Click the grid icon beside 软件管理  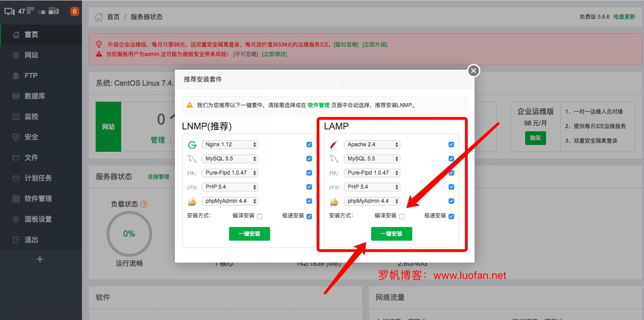16,199
